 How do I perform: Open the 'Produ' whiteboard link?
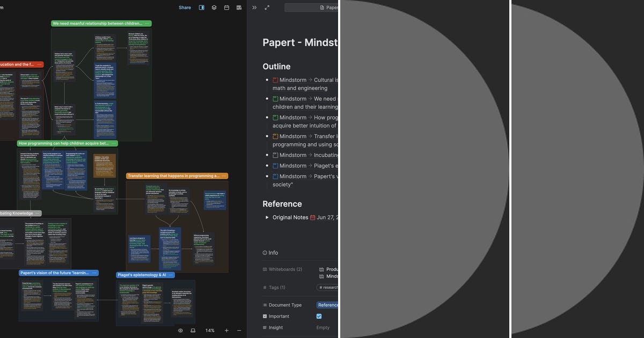coord(328,269)
